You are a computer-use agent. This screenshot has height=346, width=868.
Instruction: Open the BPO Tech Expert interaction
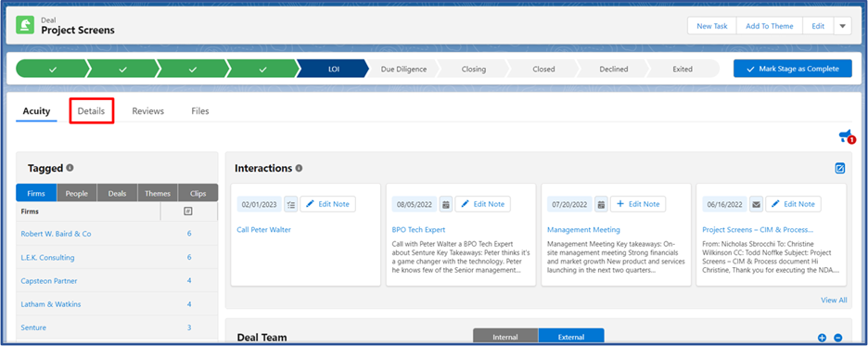(418, 229)
